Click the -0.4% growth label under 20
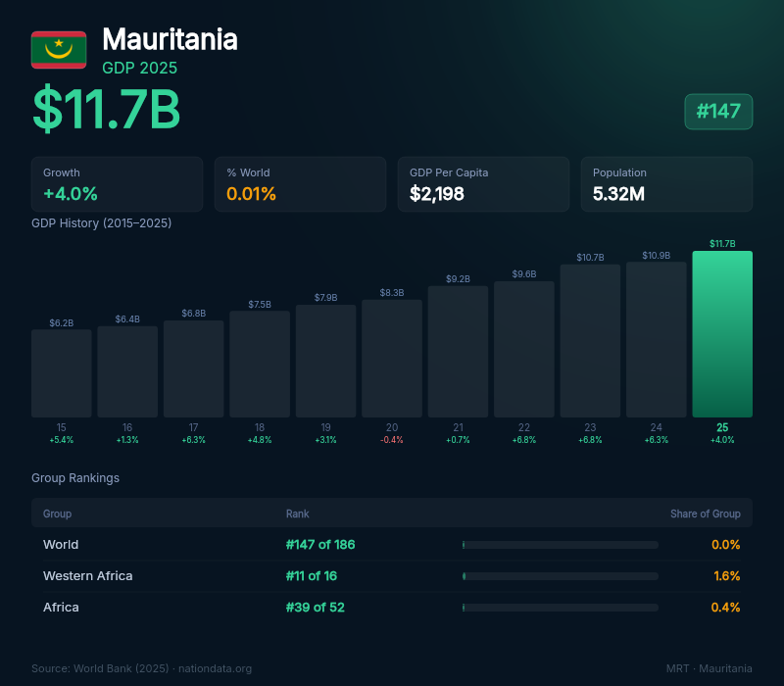 point(391,440)
